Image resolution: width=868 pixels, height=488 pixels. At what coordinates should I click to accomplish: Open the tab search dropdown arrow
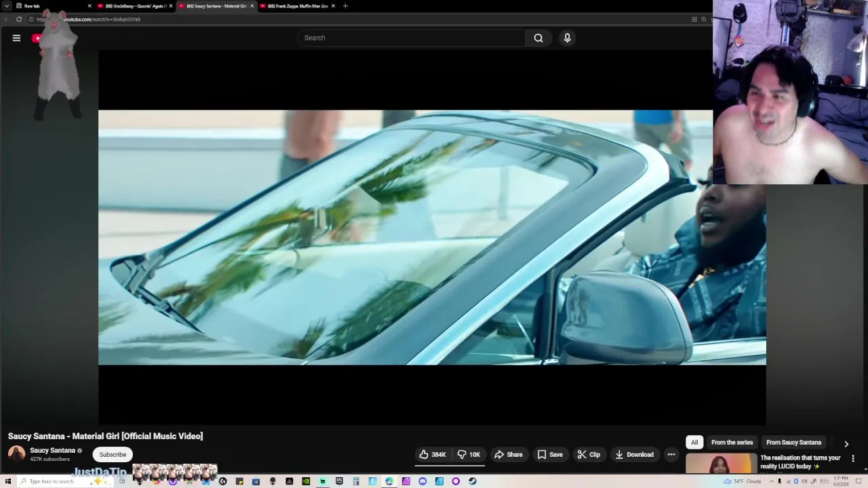pos(5,5)
